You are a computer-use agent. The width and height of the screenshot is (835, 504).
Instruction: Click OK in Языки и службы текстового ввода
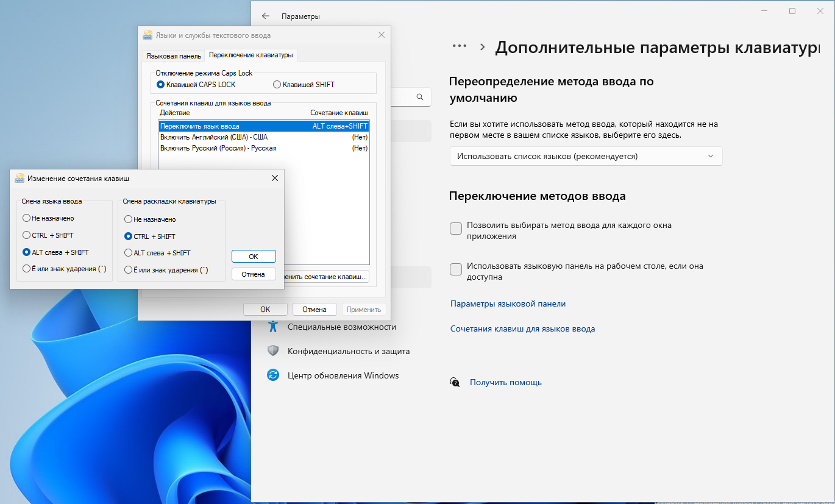[265, 309]
